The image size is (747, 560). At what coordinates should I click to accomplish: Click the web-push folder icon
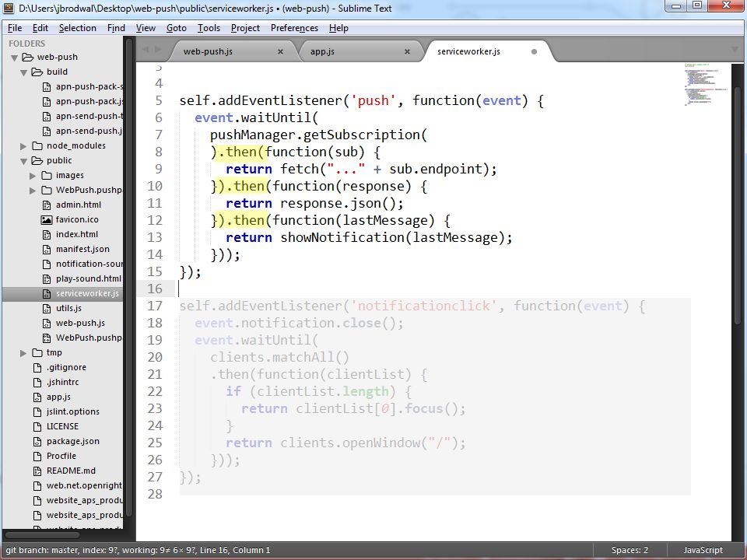28,57
